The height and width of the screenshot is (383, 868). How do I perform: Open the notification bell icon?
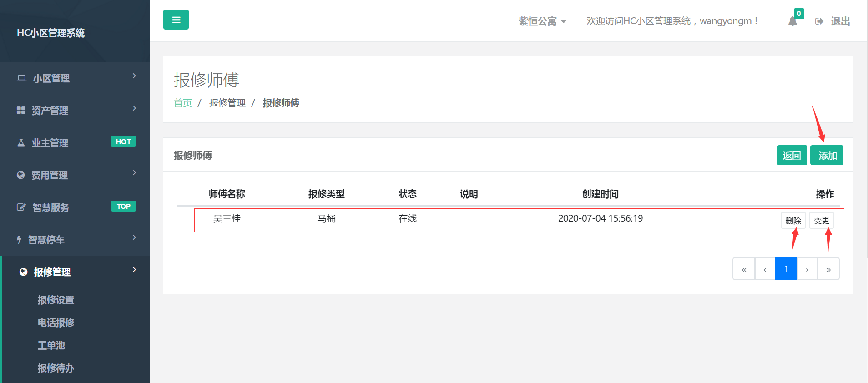[x=792, y=21]
